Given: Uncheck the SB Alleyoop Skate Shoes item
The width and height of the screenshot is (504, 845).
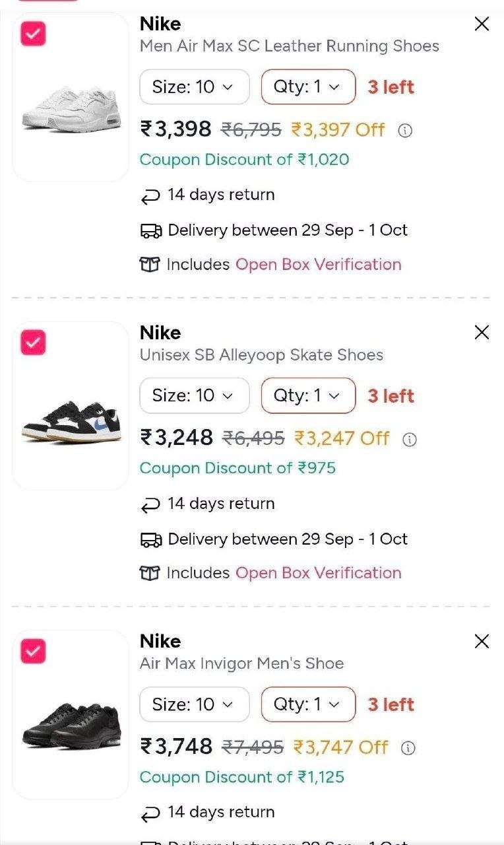Looking at the screenshot, I should (33, 343).
